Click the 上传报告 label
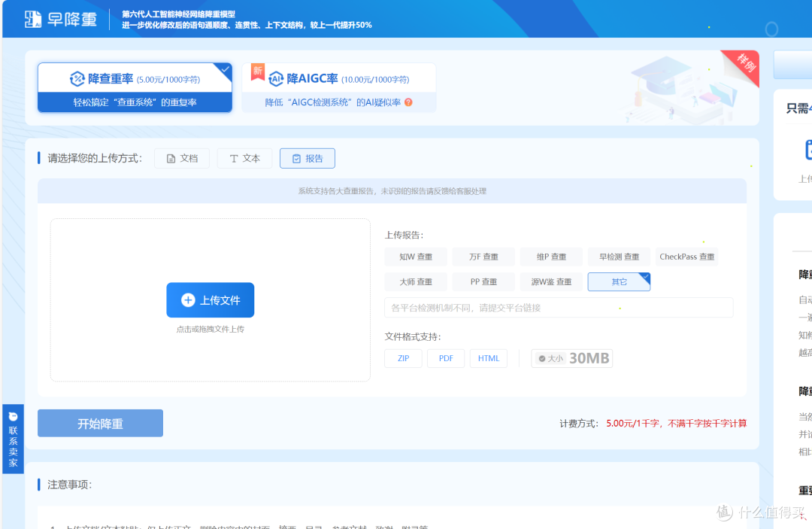The image size is (812, 529). point(404,236)
